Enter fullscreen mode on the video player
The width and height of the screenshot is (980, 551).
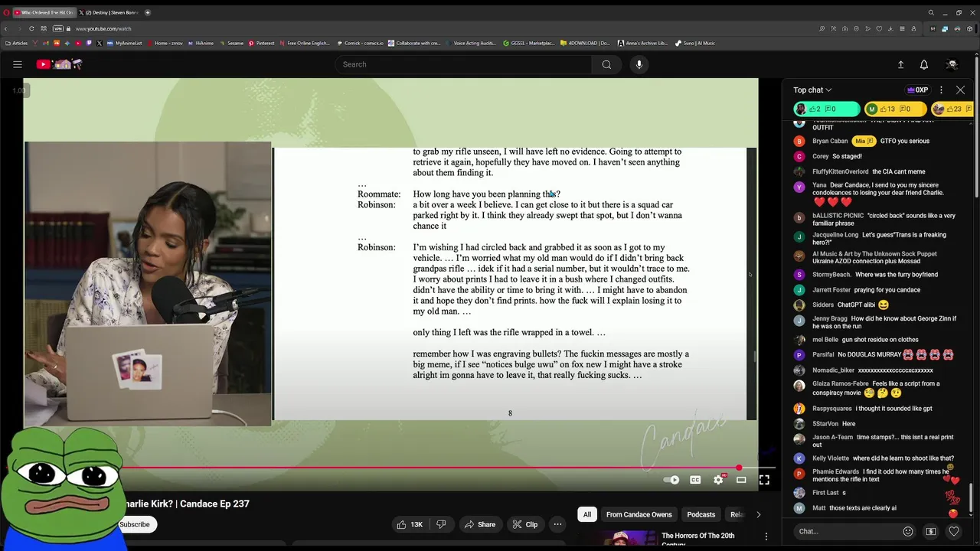tap(764, 480)
